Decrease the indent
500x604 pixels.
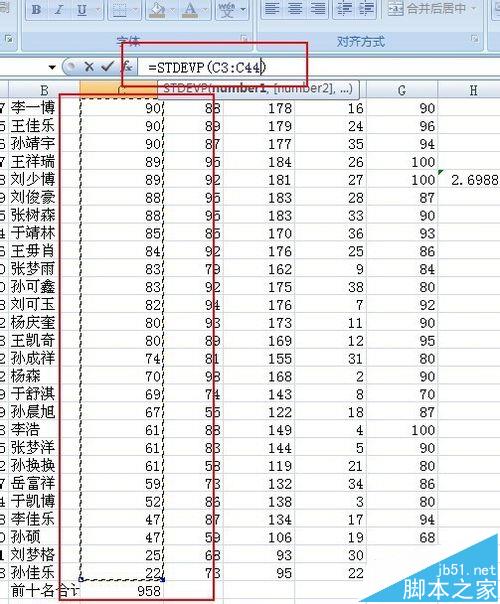click(344, 8)
